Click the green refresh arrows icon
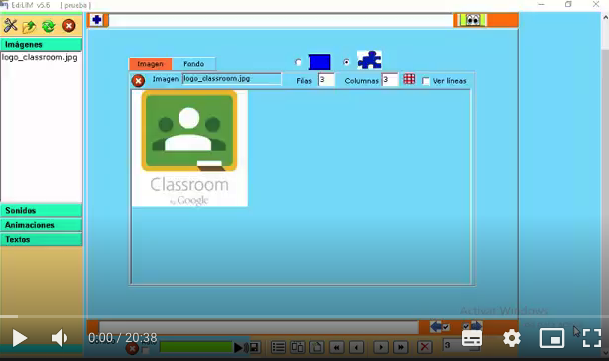 point(49,26)
